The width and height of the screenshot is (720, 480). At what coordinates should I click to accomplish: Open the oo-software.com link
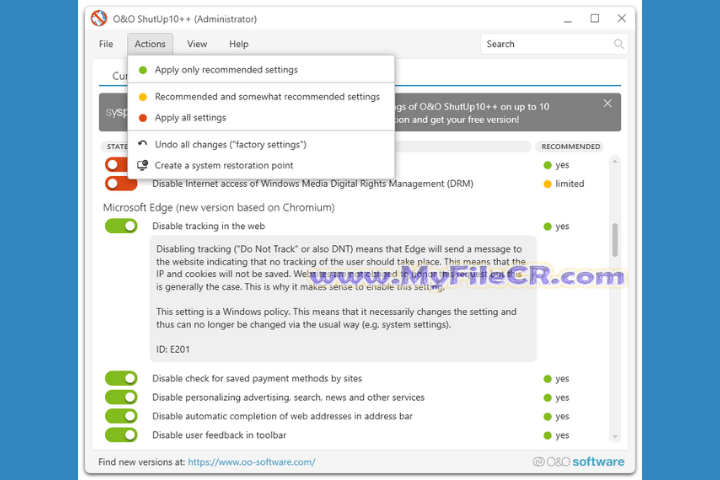252,462
